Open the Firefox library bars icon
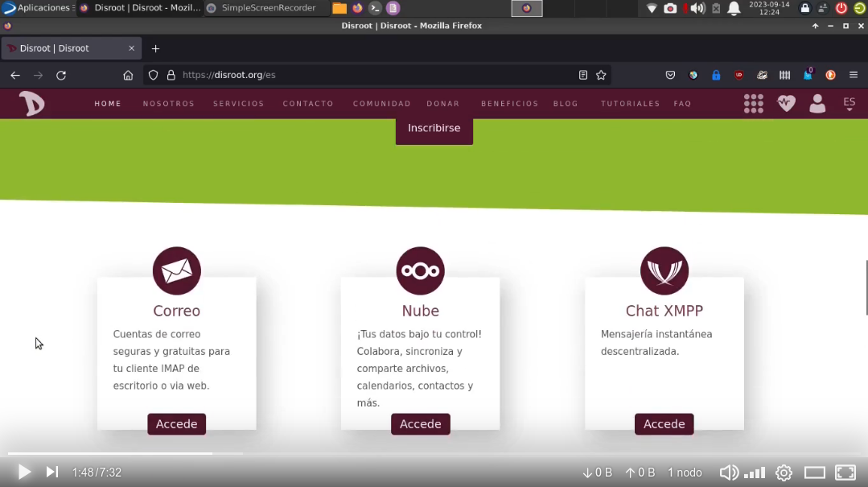The width and height of the screenshot is (868, 487). [x=784, y=75]
